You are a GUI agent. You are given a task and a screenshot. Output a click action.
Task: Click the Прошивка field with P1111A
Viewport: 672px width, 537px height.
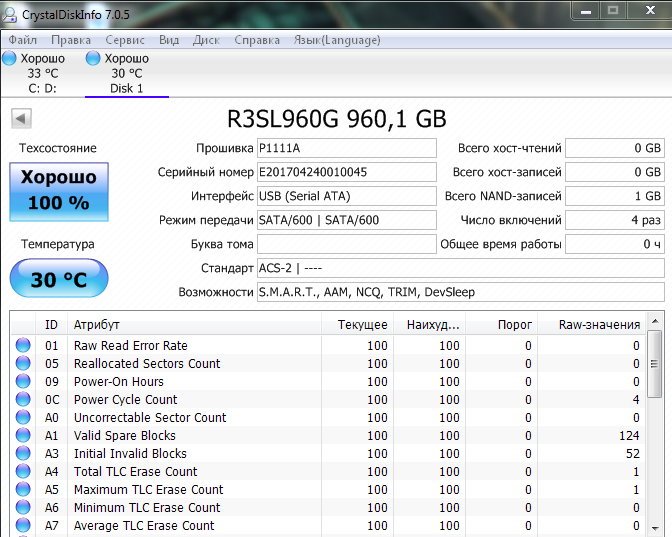tap(347, 148)
